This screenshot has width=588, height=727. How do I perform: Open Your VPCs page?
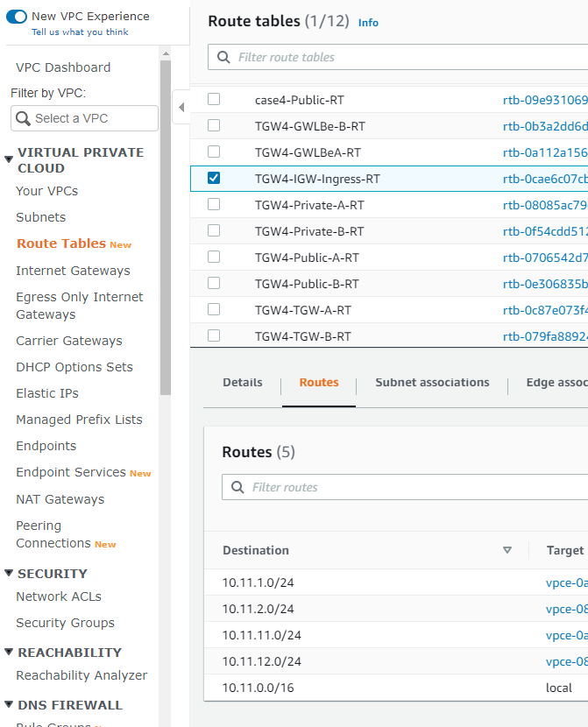point(46,191)
